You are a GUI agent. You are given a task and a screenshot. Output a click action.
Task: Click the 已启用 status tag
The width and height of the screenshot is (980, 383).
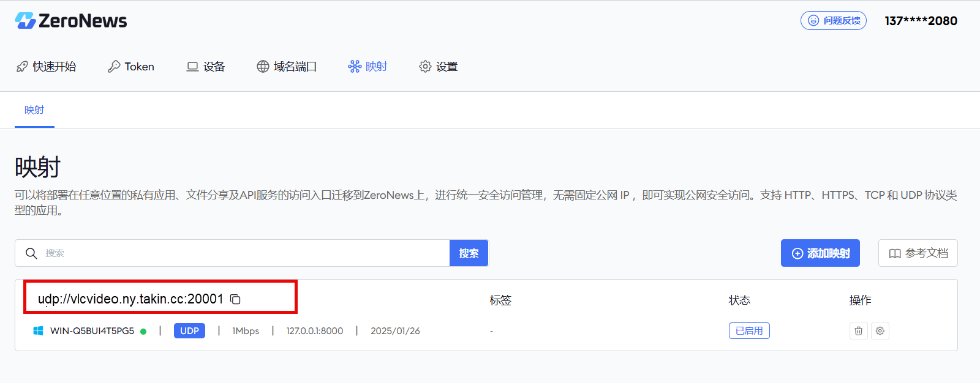point(749,331)
